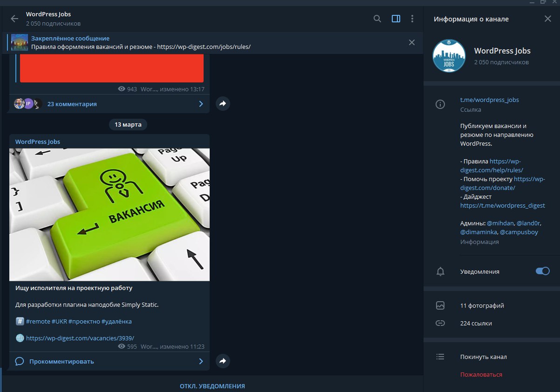Click the post headline Ищу исполнителя на проектную работу
Image resolution: width=560 pixels, height=392 pixels.
pos(74,288)
